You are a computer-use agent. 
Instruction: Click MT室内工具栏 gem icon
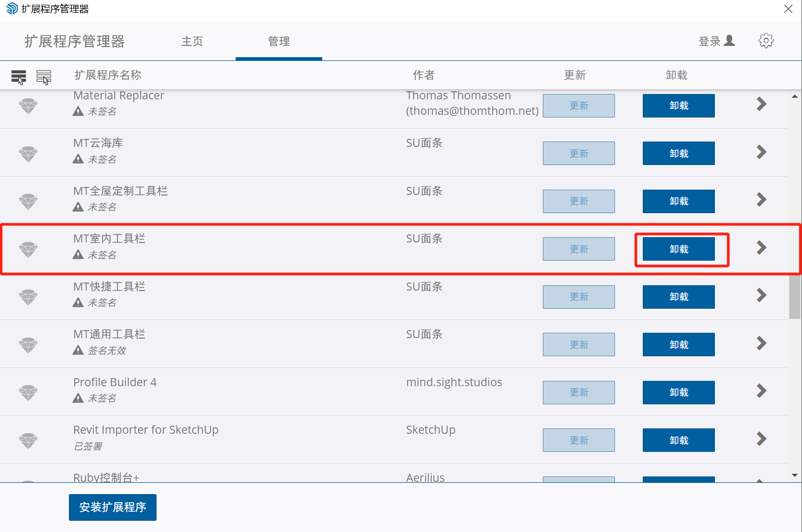(x=28, y=249)
